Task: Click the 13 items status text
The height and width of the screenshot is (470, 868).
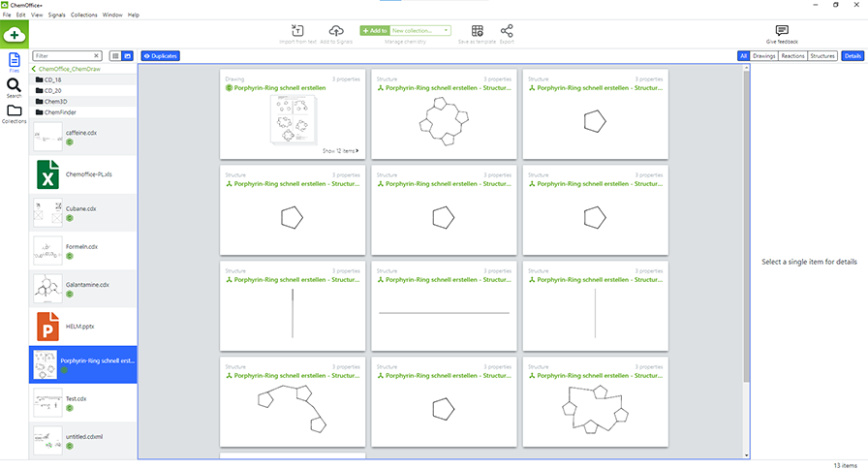Action: [845, 465]
